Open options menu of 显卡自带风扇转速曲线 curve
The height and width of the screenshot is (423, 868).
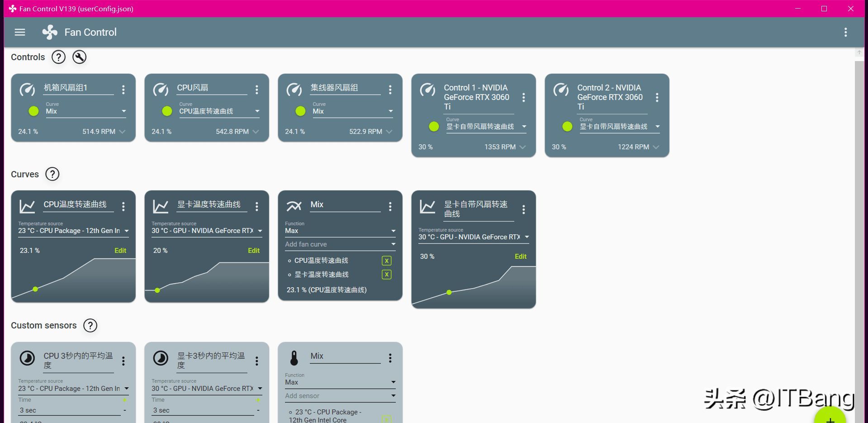click(524, 209)
